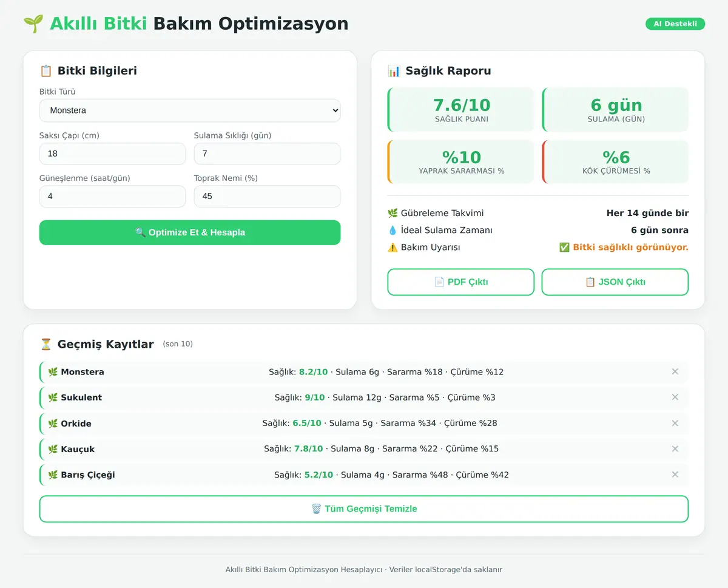
Task: Click the leaf icon in Sukulent row
Action: pyautogui.click(x=53, y=397)
